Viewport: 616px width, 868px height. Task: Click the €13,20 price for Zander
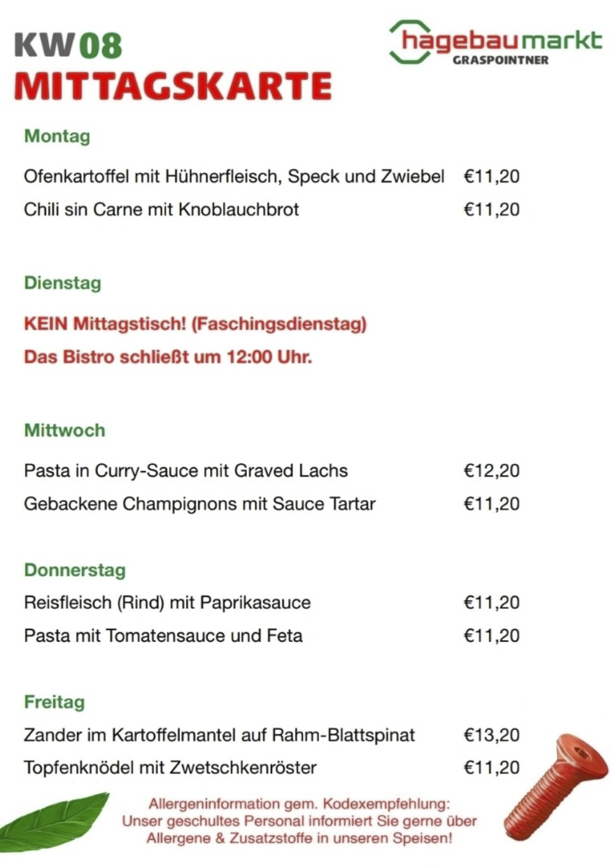click(x=491, y=735)
